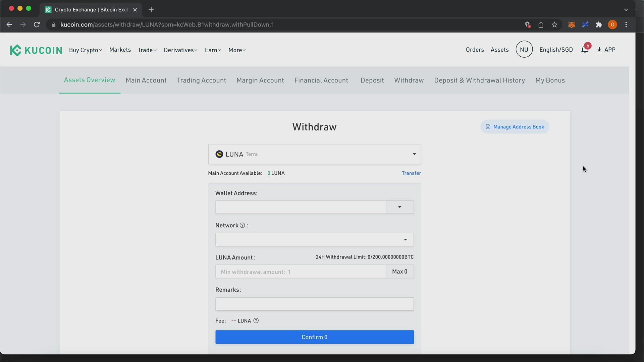Bookmark page with the star icon

click(554, 25)
